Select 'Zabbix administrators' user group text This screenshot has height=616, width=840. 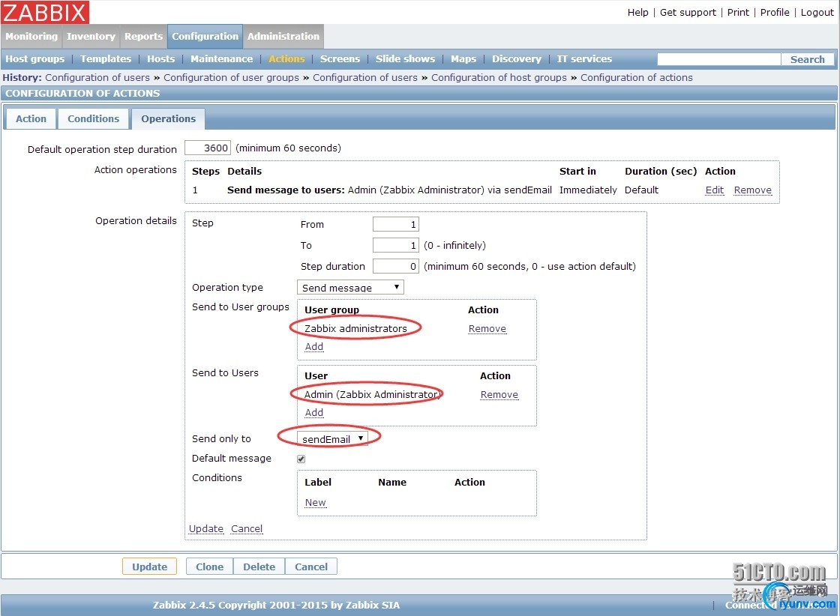click(355, 328)
